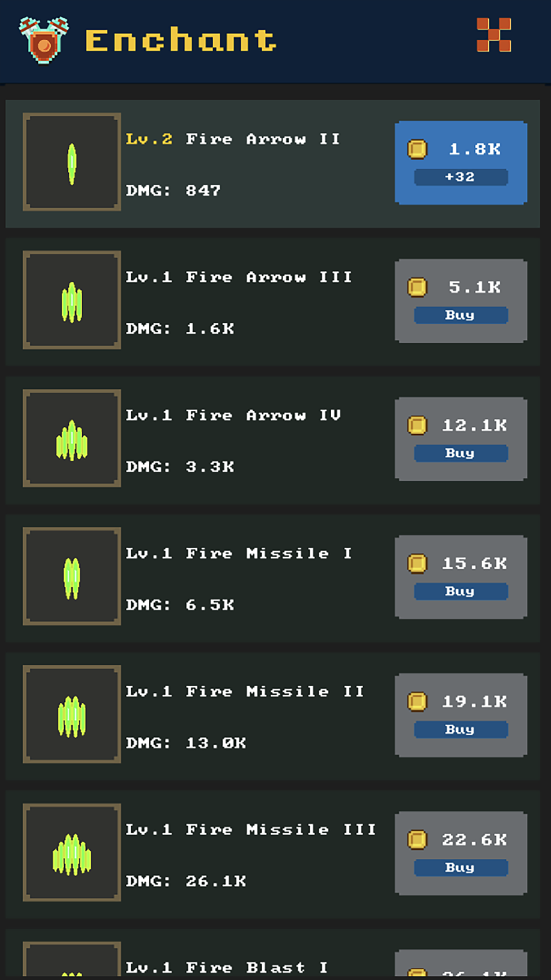Click the coin icon beside 12.1K price
This screenshot has height=980, width=551.
pos(417,425)
